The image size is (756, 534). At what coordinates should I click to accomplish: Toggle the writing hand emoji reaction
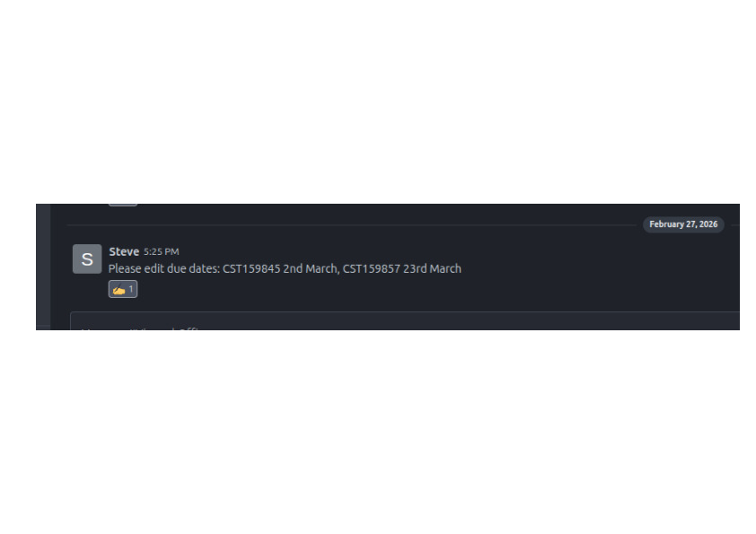(123, 289)
